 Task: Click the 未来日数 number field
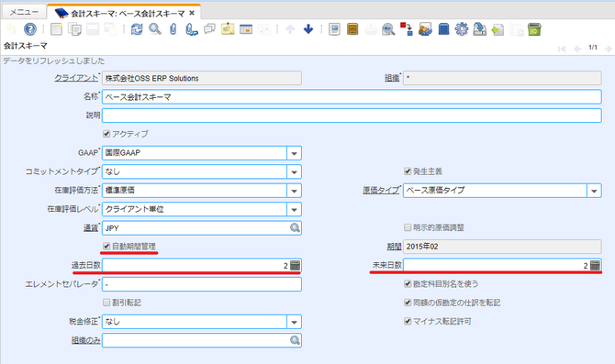point(497,265)
